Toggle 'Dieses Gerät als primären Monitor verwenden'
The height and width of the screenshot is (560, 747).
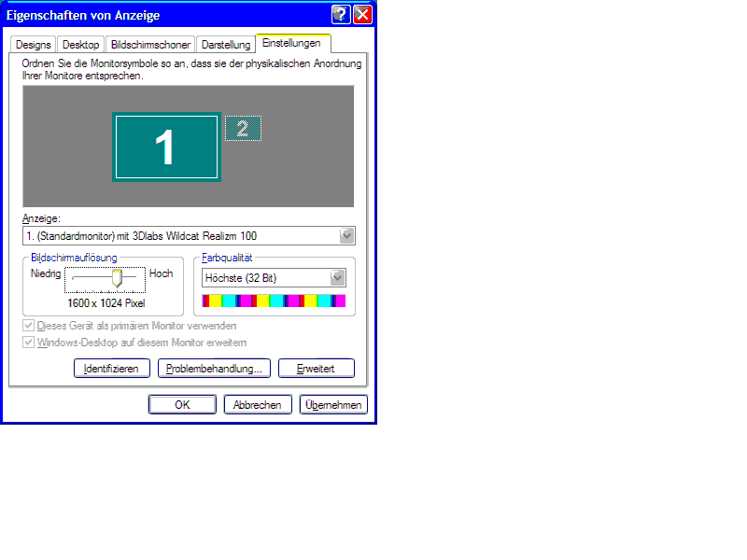[x=28, y=326]
